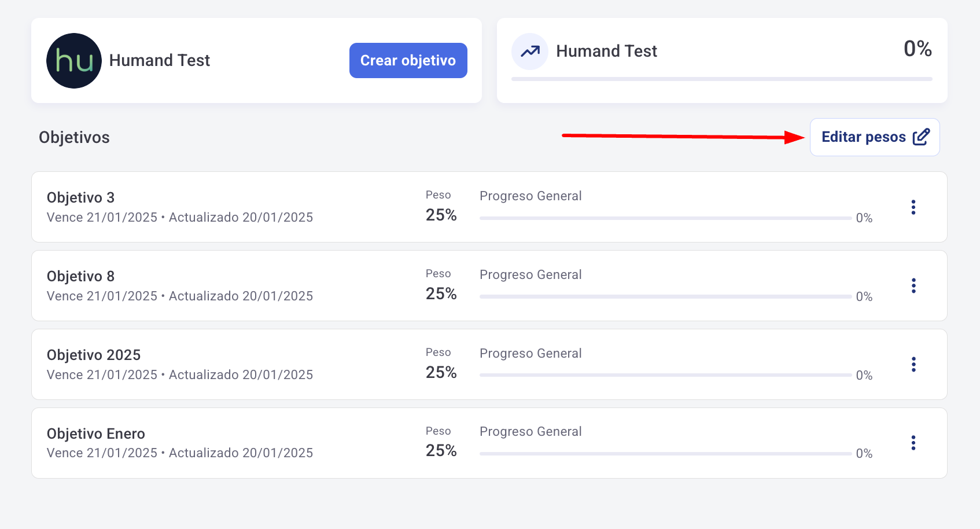Open three-dot menu for Objetivo Enero
The width and height of the screenshot is (980, 529).
[913, 443]
